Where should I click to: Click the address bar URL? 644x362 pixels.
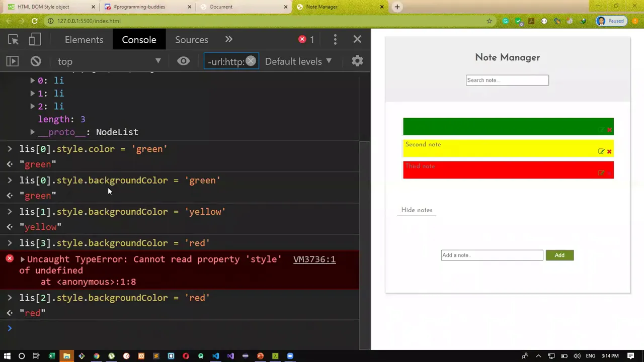pos(89,21)
